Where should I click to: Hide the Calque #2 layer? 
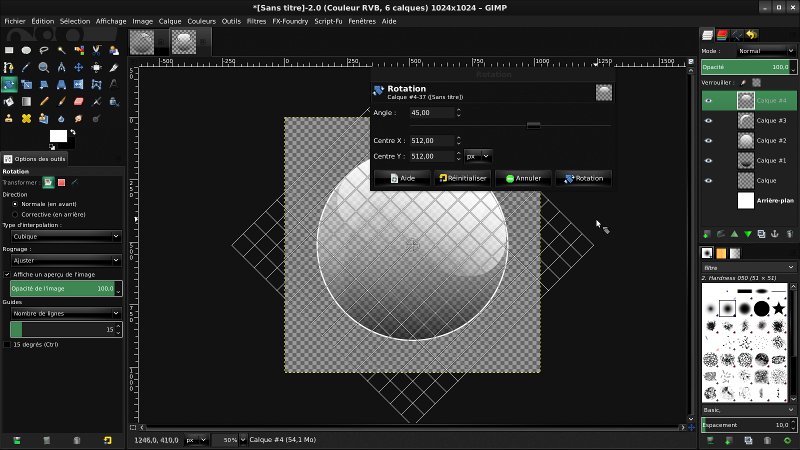709,140
